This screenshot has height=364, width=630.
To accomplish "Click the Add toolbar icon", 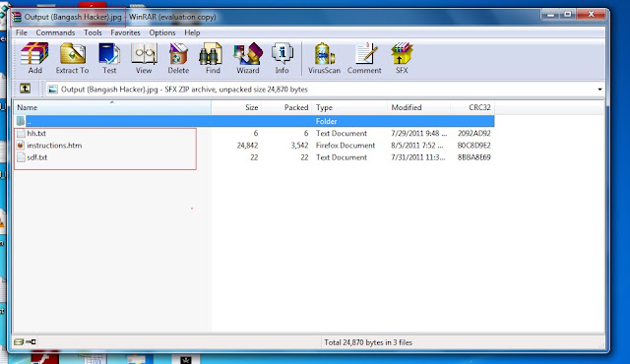I will click(34, 58).
